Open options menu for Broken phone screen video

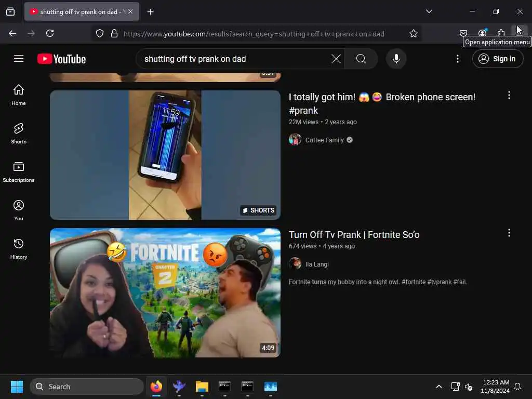tap(509, 96)
